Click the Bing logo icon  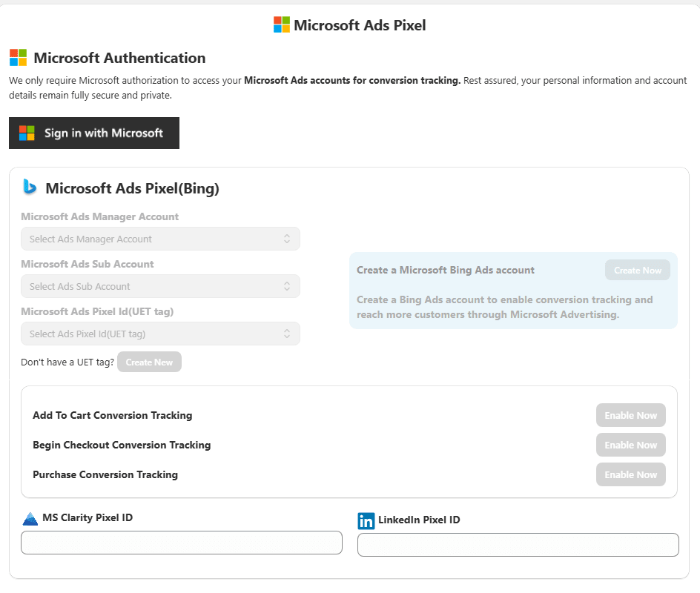click(x=30, y=187)
